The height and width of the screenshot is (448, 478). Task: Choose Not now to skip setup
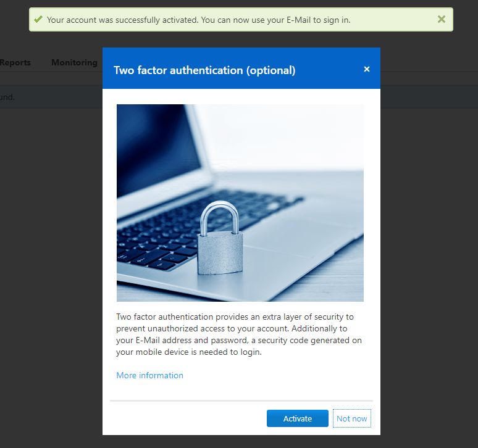pyautogui.click(x=352, y=418)
